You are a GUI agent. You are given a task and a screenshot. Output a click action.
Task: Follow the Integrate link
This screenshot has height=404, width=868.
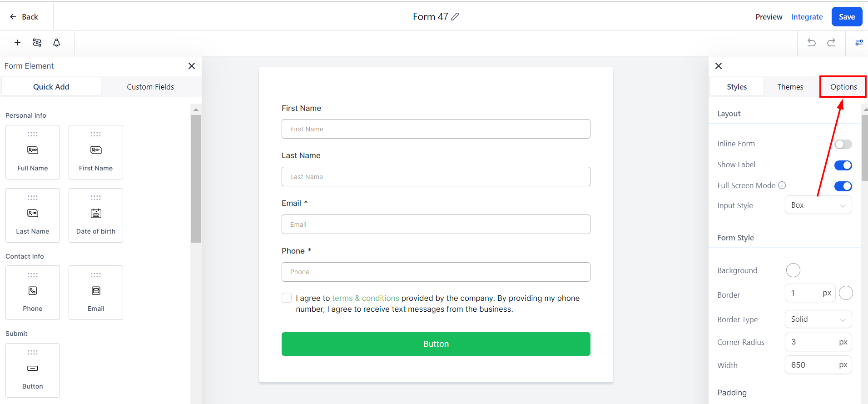(x=807, y=17)
